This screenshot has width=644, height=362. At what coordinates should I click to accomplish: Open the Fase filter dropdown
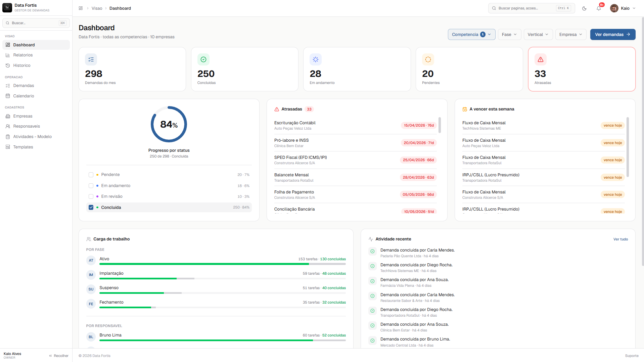point(509,35)
